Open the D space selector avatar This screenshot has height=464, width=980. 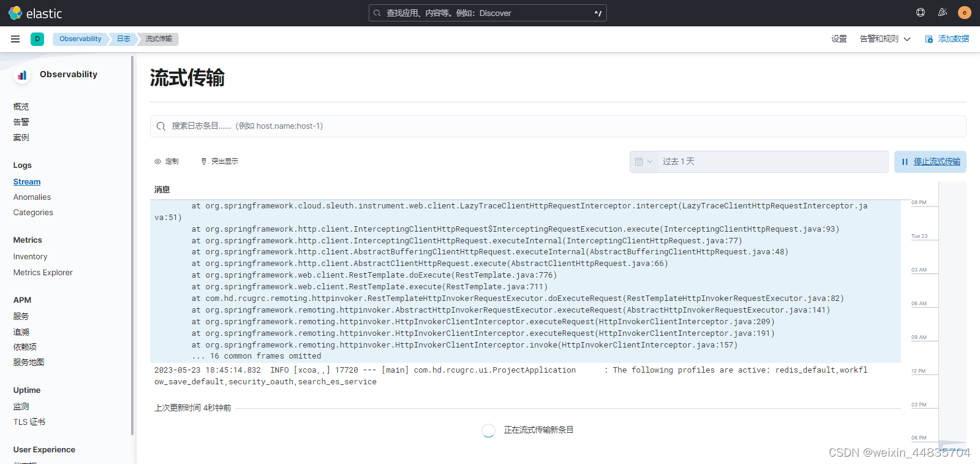(x=37, y=39)
